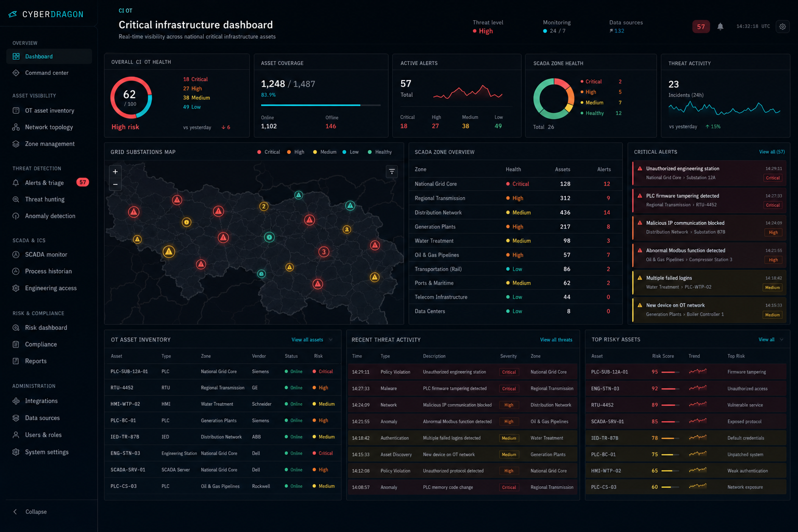Open Risk dashboard in the sidebar
798x532 pixels.
(x=49, y=328)
